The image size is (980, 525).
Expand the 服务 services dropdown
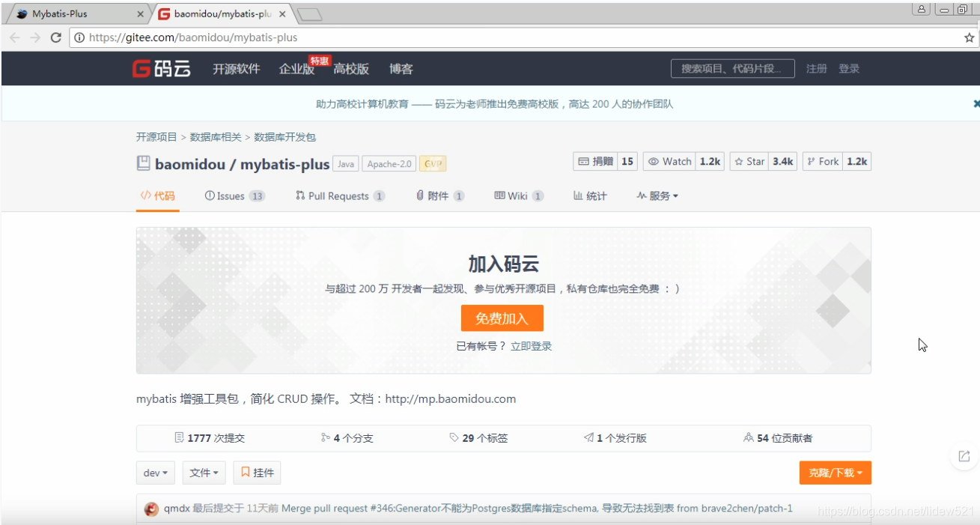coord(657,195)
